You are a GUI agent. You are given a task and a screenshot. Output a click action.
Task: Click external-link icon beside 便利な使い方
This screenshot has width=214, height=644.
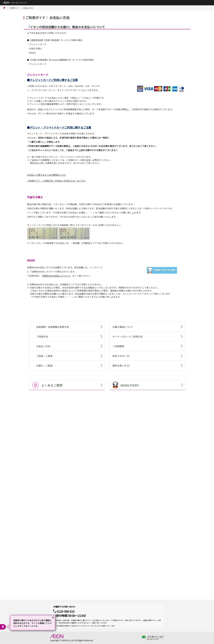coord(128,366)
